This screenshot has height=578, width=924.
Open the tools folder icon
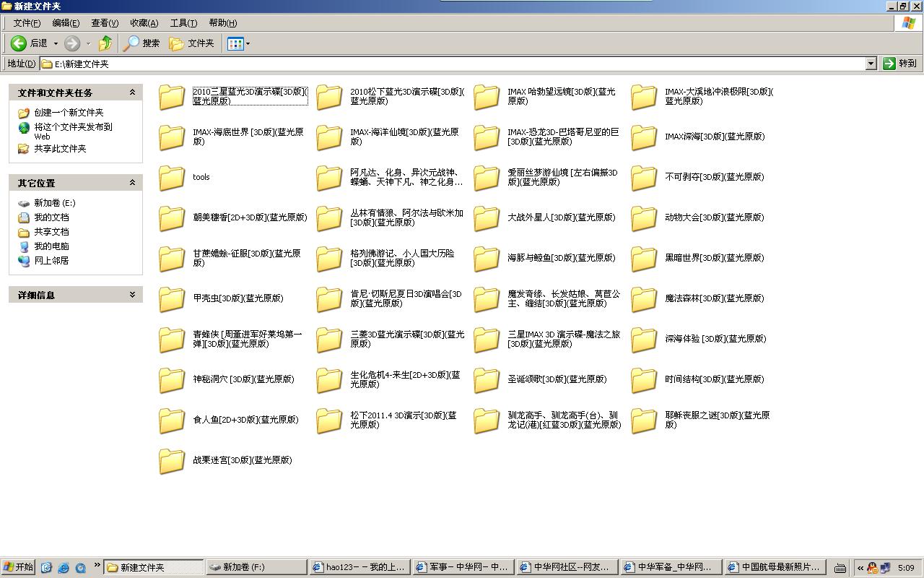tap(172, 177)
